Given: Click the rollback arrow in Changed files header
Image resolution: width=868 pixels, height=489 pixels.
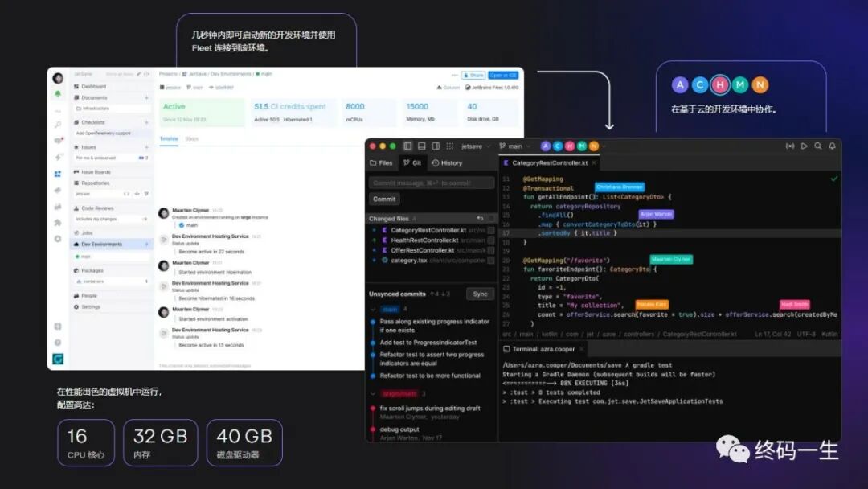Looking at the screenshot, I should (x=480, y=218).
